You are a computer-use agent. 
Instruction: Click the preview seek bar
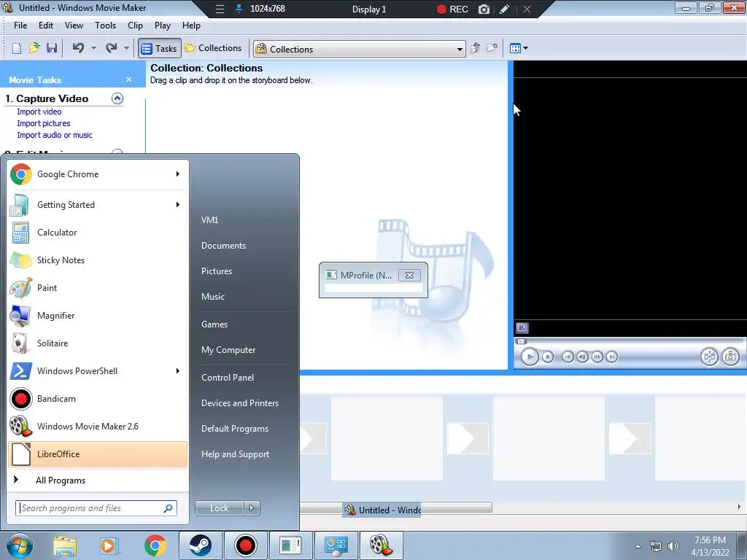(629, 341)
